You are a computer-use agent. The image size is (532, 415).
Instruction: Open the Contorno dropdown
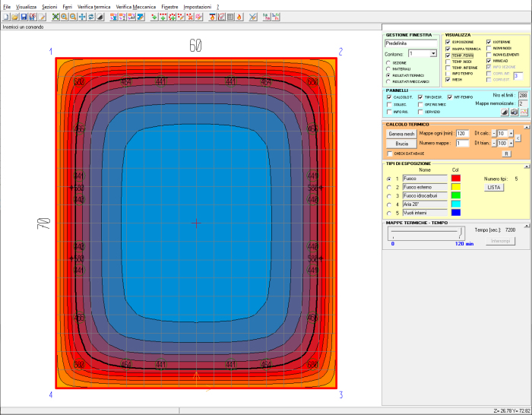coord(433,54)
